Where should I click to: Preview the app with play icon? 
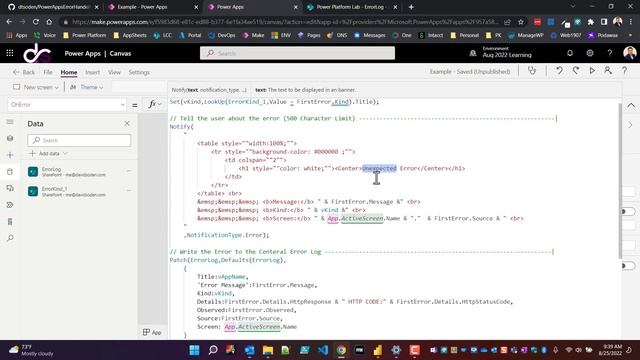[592, 71]
